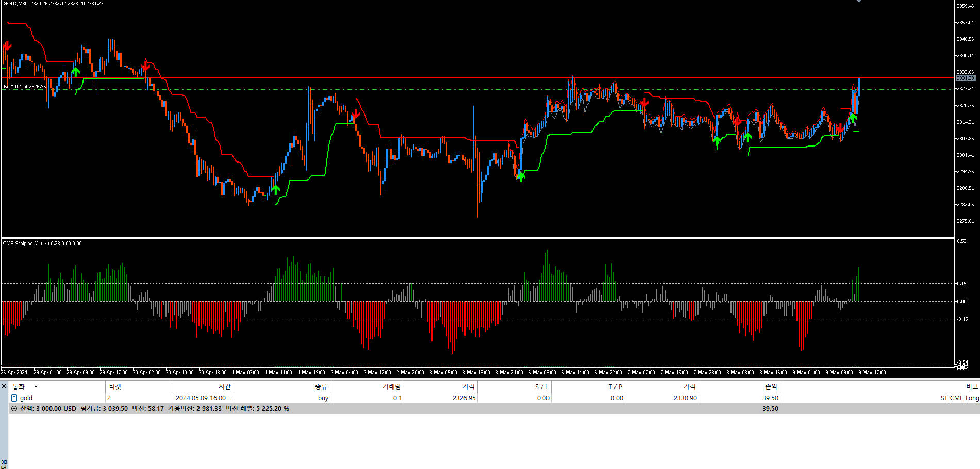Sort orders by 티켓 column header

click(114, 386)
